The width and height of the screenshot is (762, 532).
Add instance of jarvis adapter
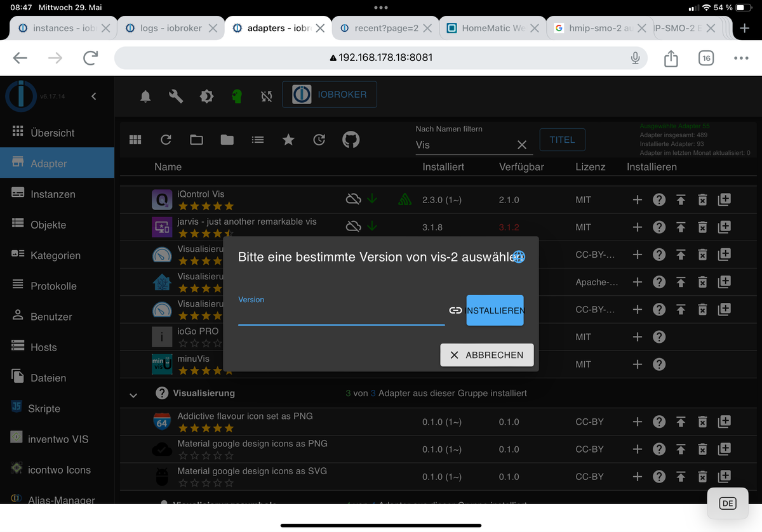click(x=638, y=227)
